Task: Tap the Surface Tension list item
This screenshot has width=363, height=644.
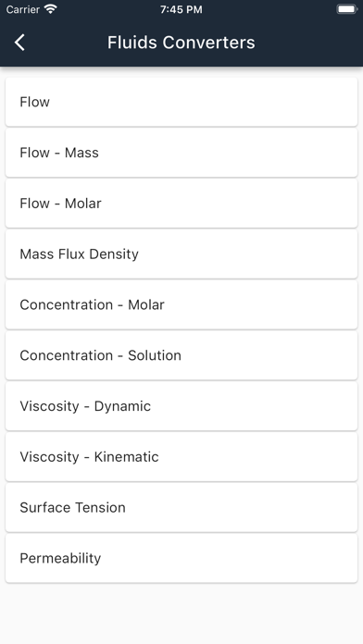Action: tap(181, 508)
